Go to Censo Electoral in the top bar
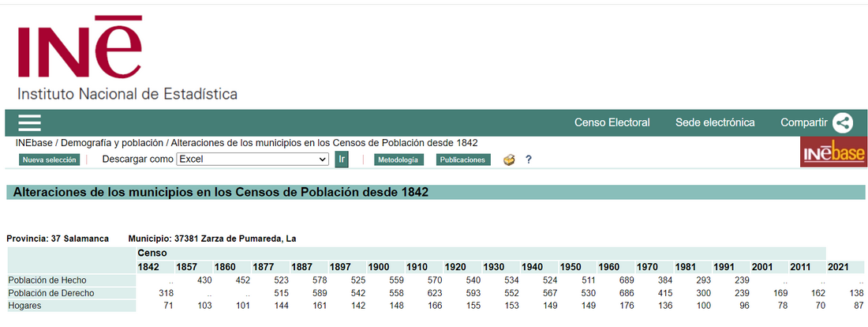This screenshot has height=327, width=868. pos(612,122)
